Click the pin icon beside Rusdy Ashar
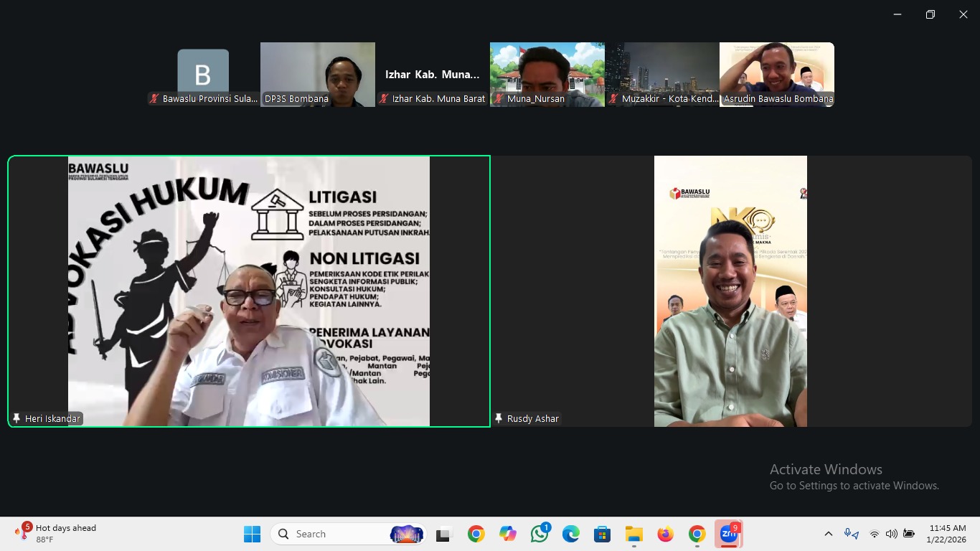980x551 pixels. click(x=499, y=418)
